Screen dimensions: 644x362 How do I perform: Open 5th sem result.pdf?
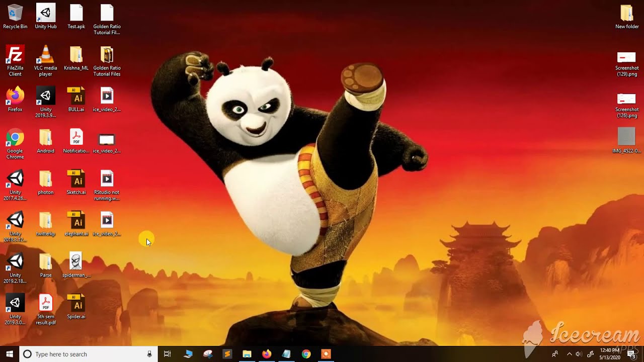click(46, 310)
